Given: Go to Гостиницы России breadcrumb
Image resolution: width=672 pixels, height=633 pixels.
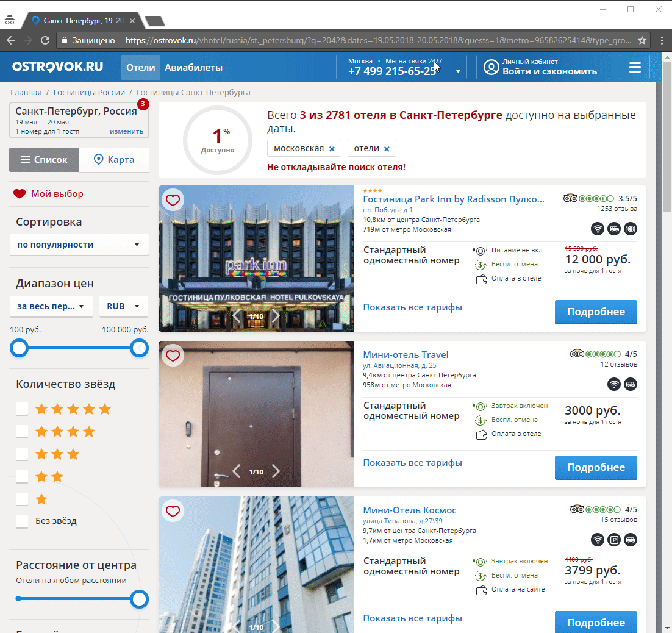Looking at the screenshot, I should [89, 92].
